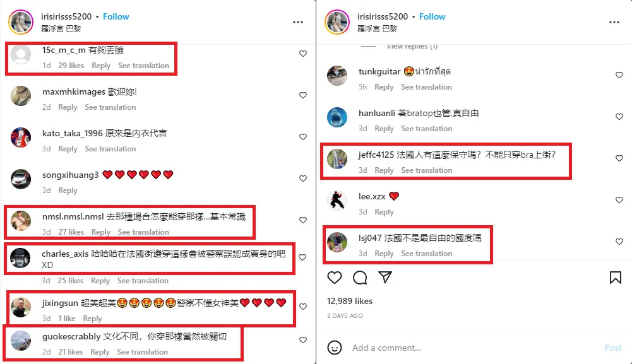
Task: See translation of hanluanli's comment
Action: click(426, 129)
